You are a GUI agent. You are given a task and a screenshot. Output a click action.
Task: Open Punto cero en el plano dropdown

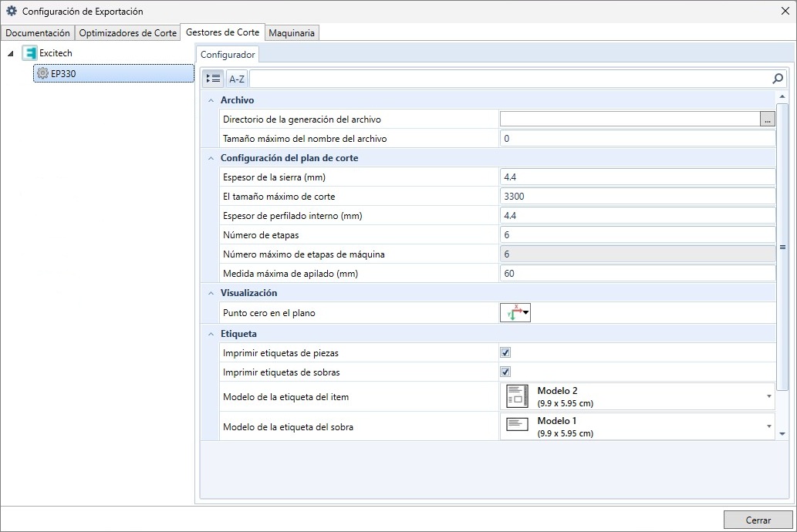515,312
